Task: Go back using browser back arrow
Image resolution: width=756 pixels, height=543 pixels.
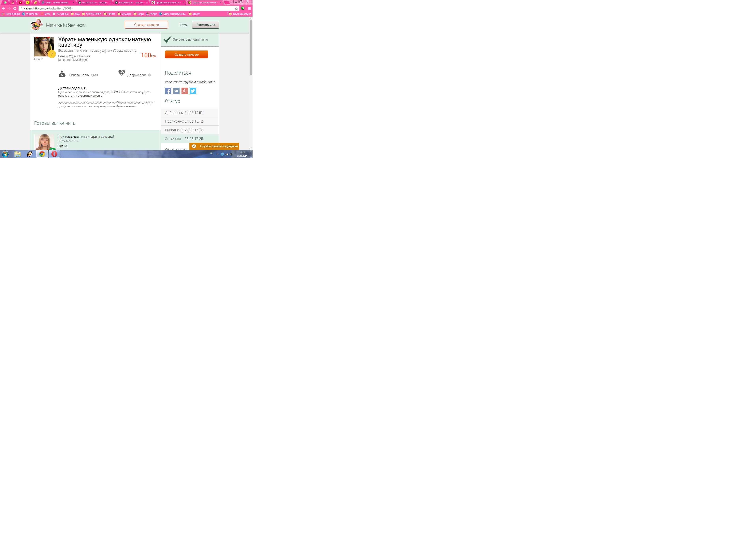Action: click(x=3, y=8)
